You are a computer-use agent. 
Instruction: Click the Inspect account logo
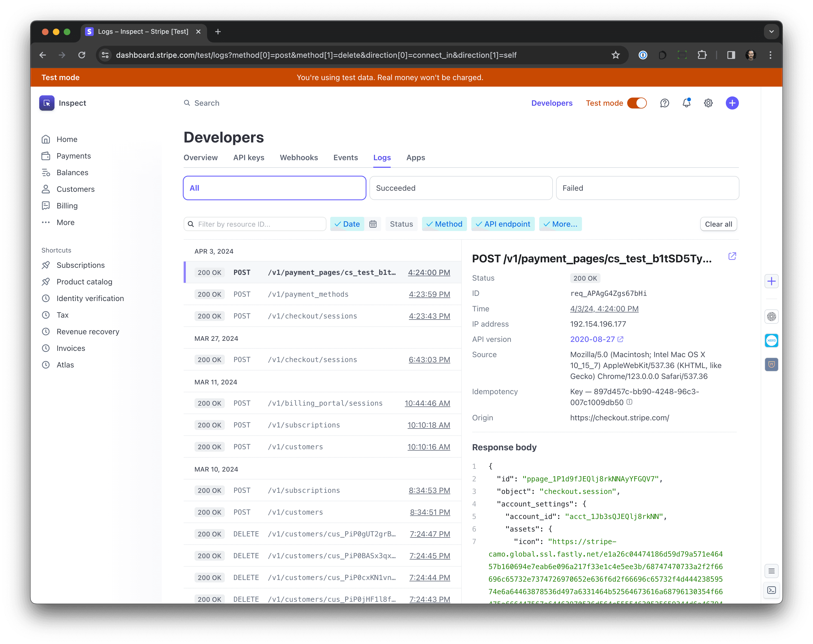click(47, 103)
